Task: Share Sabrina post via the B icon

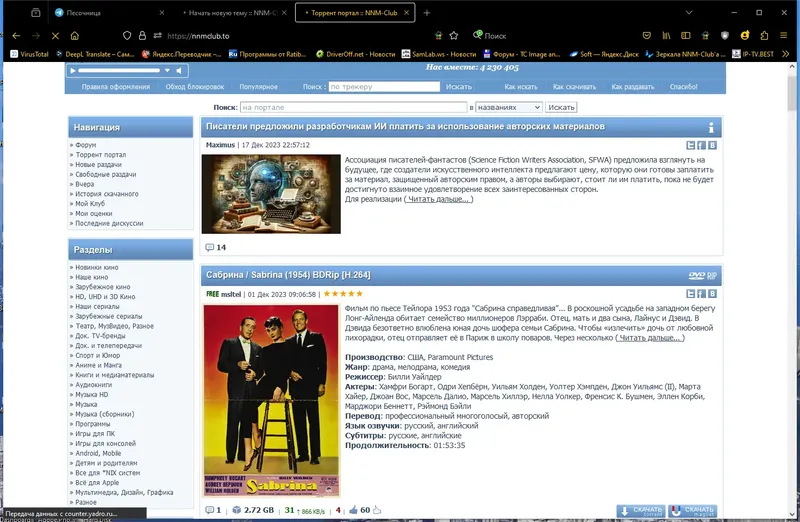Action: [x=712, y=293]
